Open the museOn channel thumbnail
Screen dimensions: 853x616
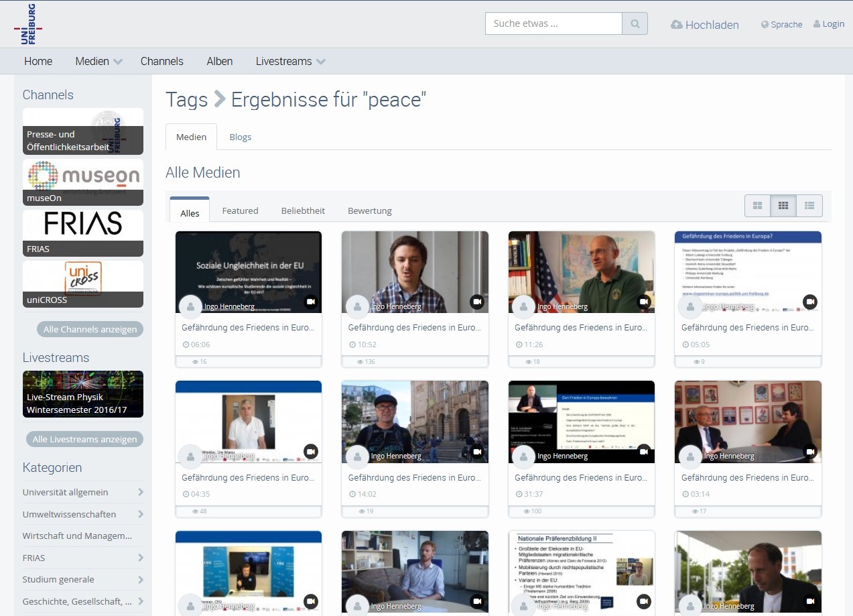[x=83, y=182]
